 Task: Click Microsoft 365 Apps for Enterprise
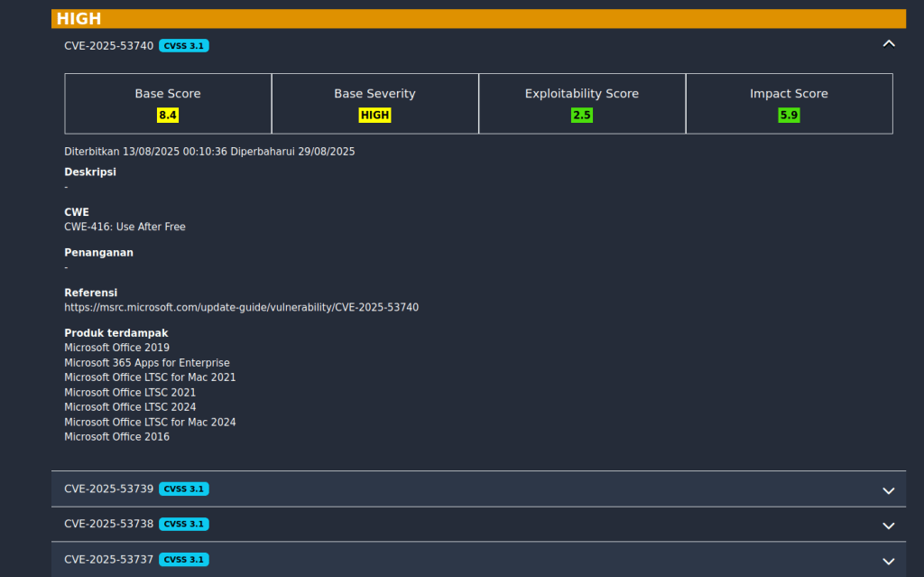click(x=147, y=363)
